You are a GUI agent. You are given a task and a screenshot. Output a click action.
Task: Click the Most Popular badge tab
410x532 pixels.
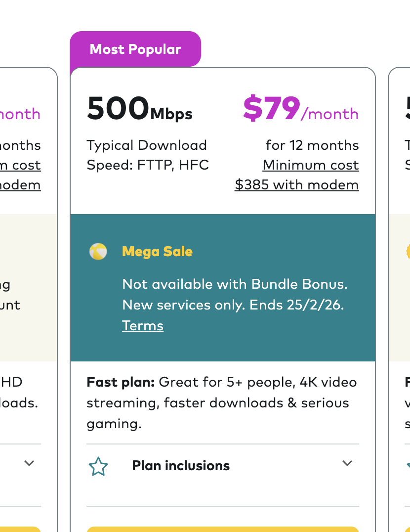135,49
